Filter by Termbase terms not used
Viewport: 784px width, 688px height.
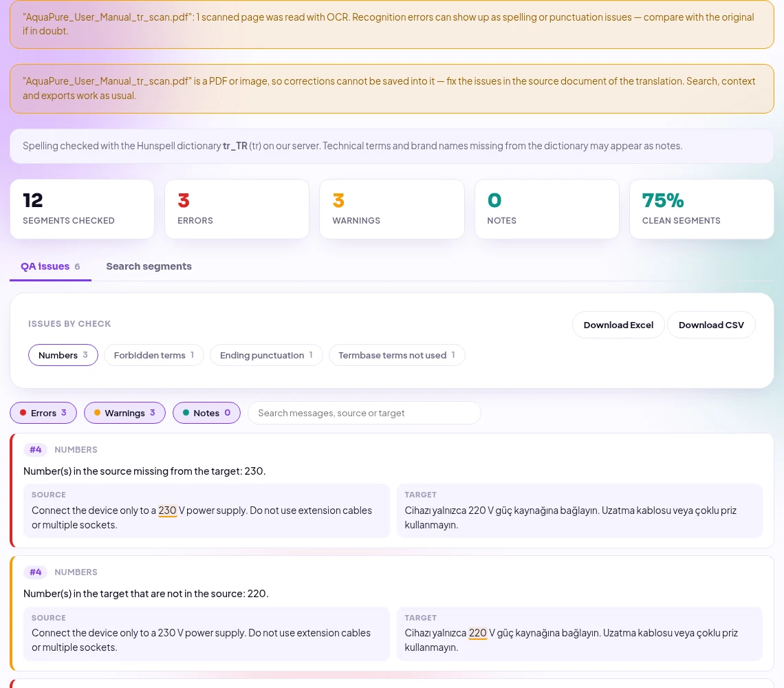click(x=397, y=355)
